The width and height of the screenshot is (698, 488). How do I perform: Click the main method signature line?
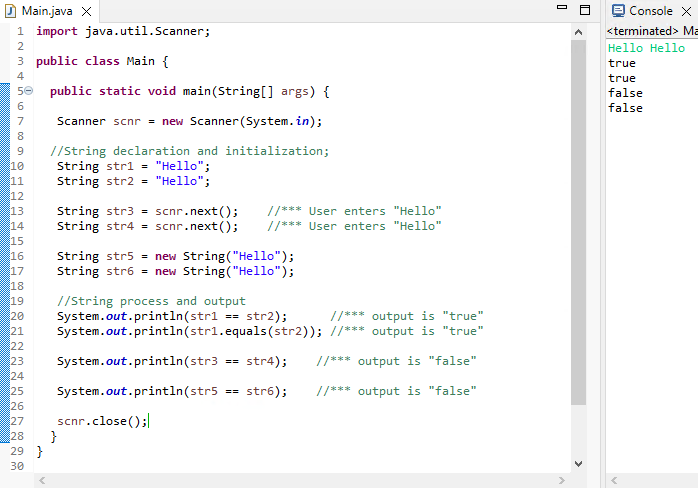pos(190,91)
